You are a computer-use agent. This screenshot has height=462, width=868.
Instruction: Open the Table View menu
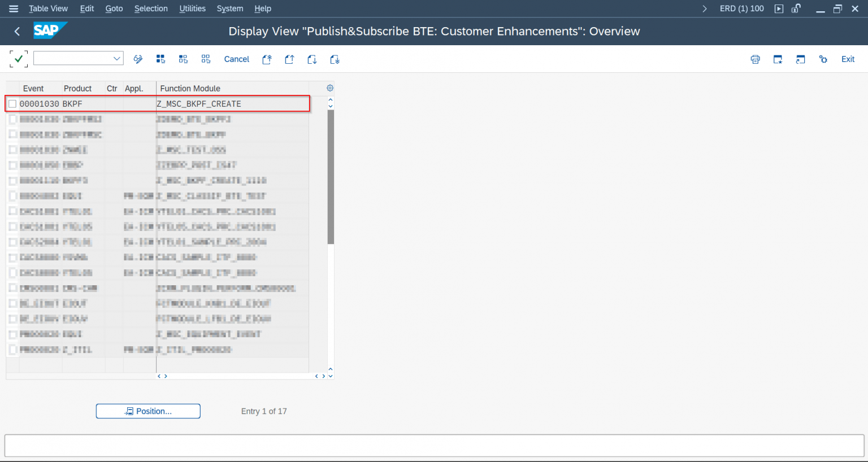pos(48,8)
